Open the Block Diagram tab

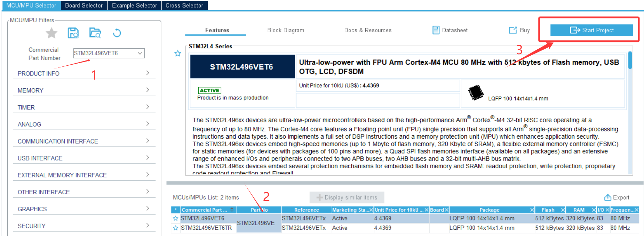286,30
